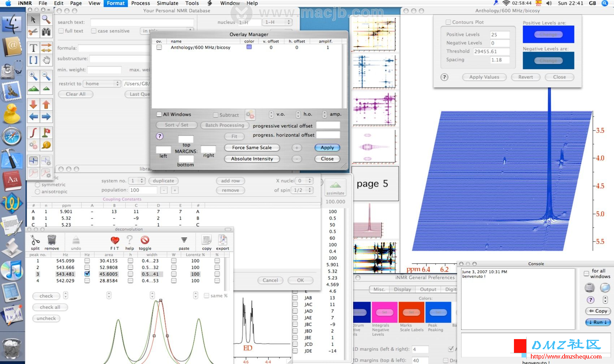The image size is (614, 364).
Task: Enable the case sensitive checkbox
Action: 94,31
